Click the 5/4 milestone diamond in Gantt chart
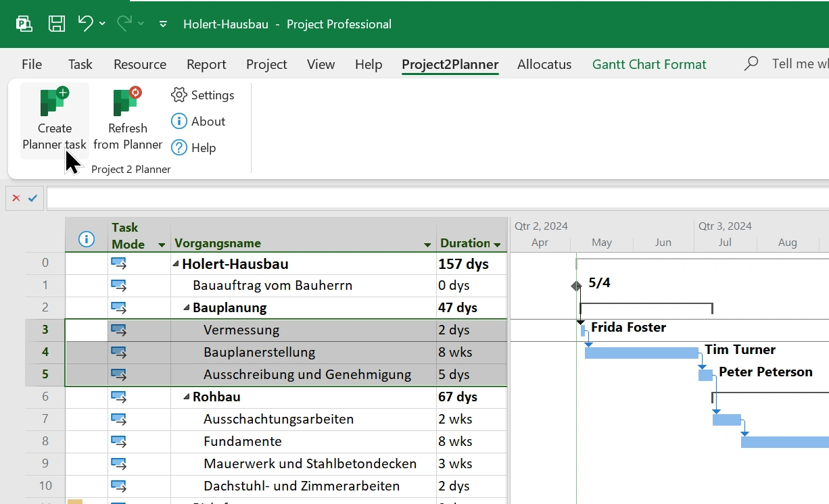This screenshot has height=504, width=829. (x=576, y=286)
